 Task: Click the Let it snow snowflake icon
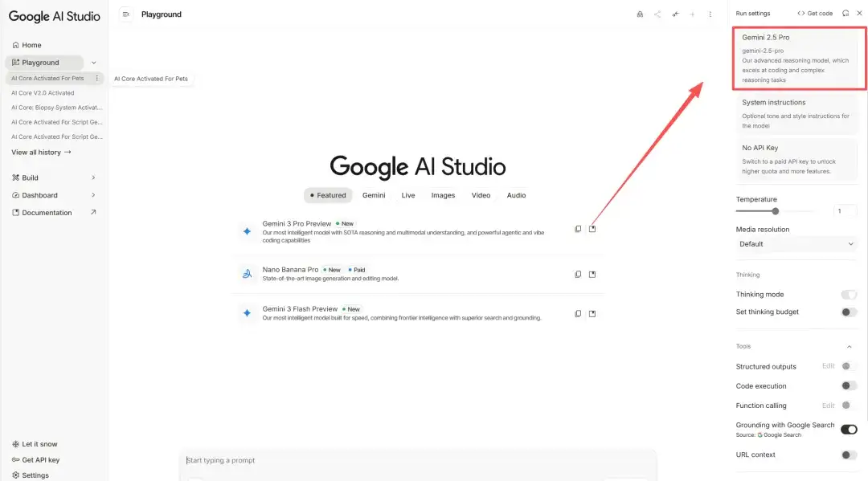(x=15, y=444)
